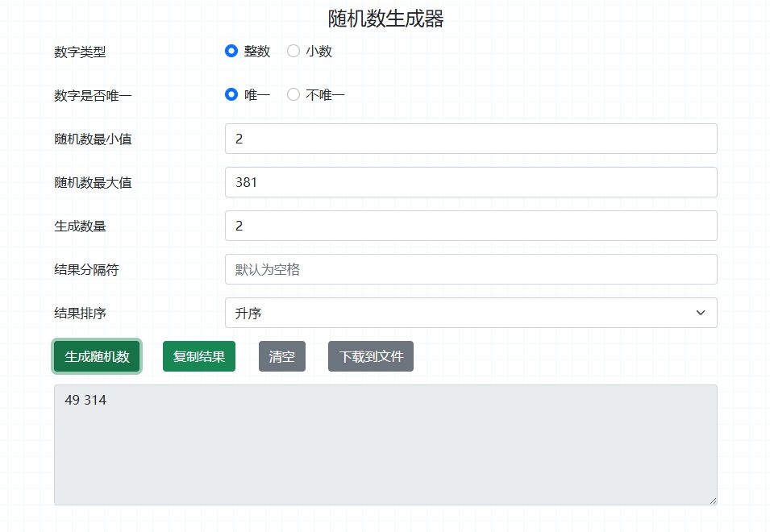This screenshot has height=532, width=770.
Task: Click the 随机数最小值 input field
Action: pyautogui.click(x=471, y=139)
